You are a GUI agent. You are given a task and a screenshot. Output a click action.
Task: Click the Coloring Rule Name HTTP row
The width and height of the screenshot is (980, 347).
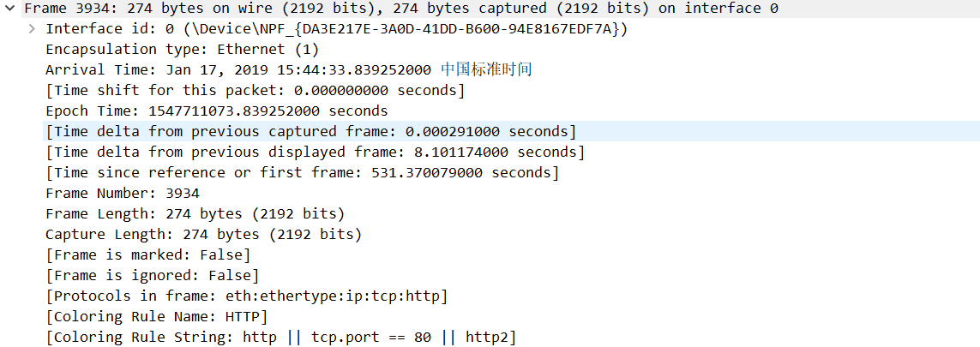(x=156, y=317)
